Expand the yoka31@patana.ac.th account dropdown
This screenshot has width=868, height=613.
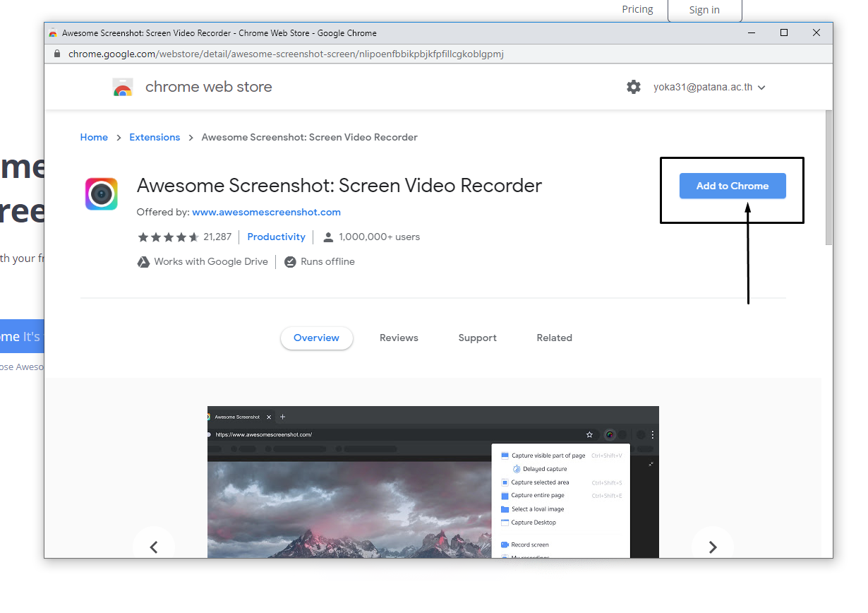point(709,88)
